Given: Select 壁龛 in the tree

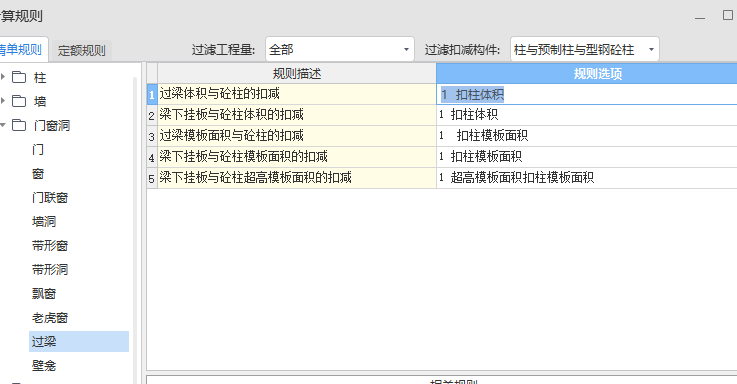Looking at the screenshot, I should (44, 366).
